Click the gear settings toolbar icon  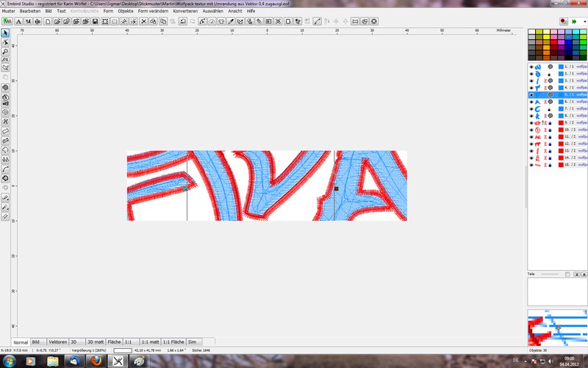[x=374, y=21]
